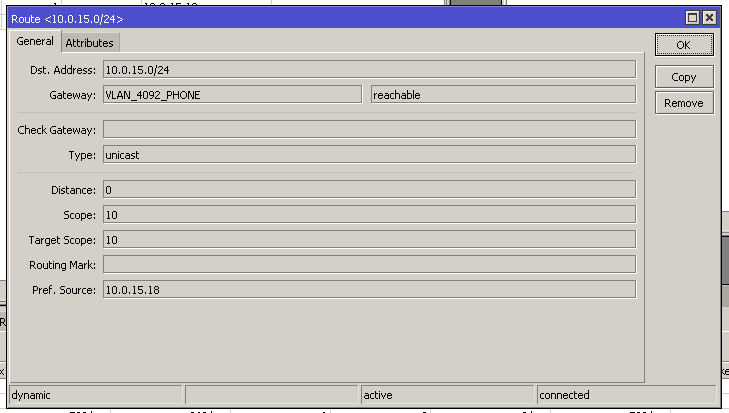Click the Dst. Address field

click(x=369, y=70)
